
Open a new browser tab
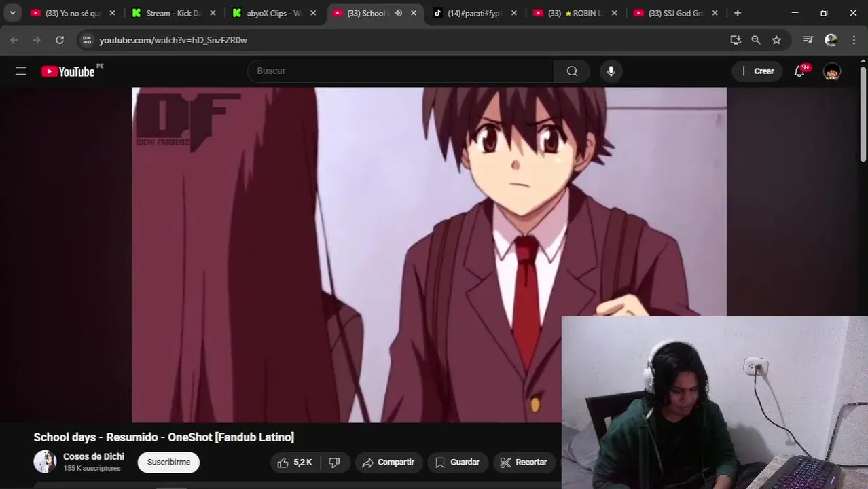pyautogui.click(x=738, y=13)
